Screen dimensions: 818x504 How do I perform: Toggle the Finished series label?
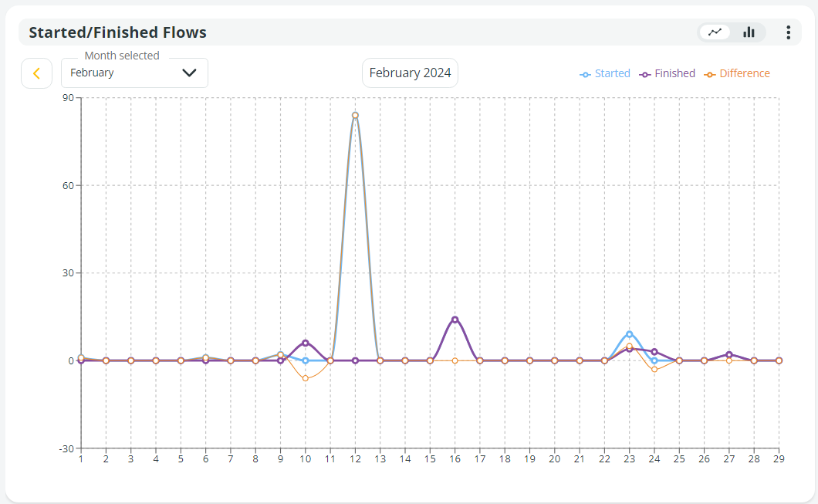point(674,73)
